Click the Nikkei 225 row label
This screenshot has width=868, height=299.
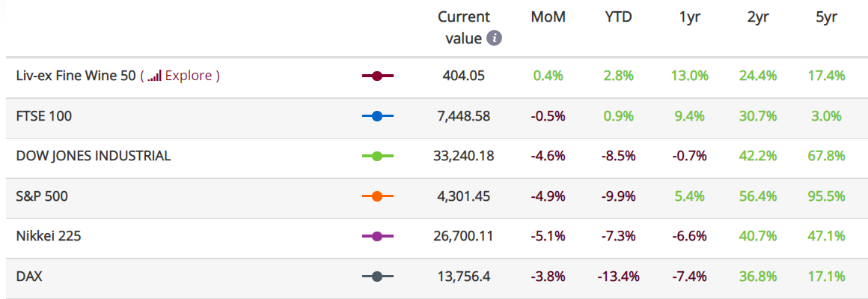pos(49,236)
